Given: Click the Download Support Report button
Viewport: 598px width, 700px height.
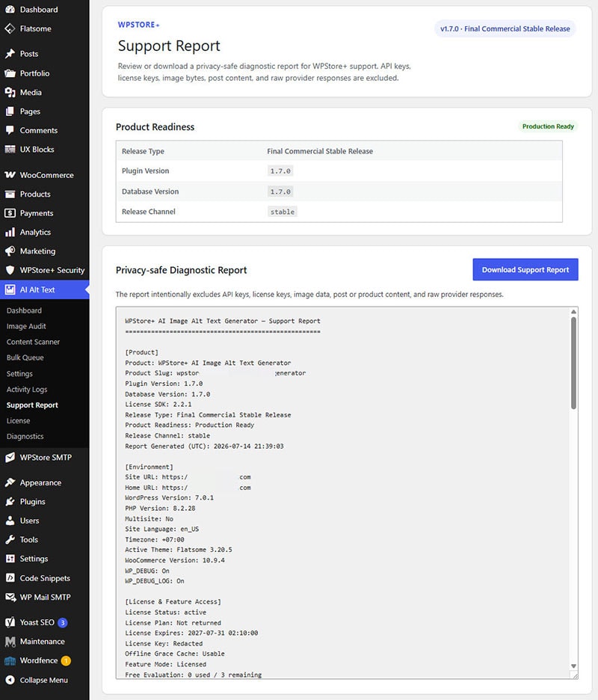Looking at the screenshot, I should (x=525, y=270).
